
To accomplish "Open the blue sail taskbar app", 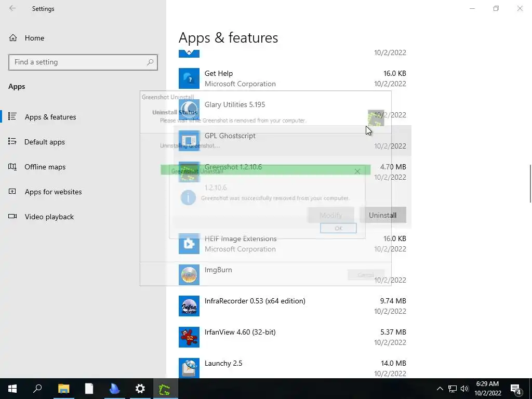I will coord(114,389).
